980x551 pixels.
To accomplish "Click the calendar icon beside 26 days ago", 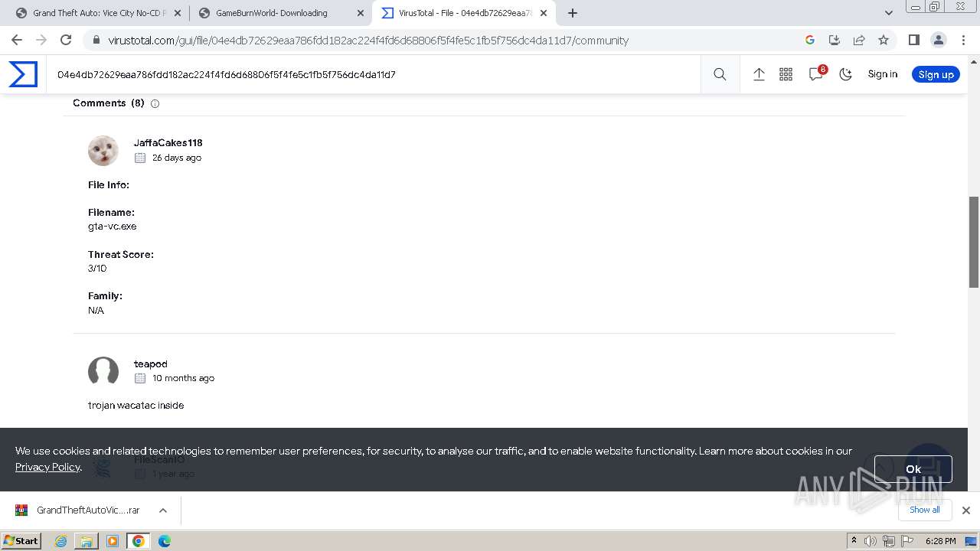I will [140, 158].
